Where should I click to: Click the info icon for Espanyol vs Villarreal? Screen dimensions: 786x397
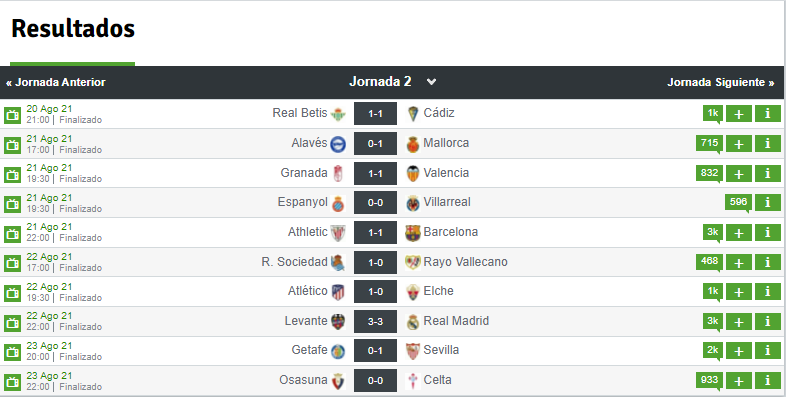point(767,203)
